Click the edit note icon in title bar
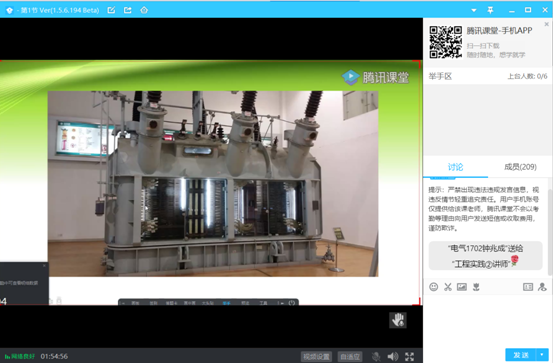Screen dimensions: 553x363 pos(111,10)
